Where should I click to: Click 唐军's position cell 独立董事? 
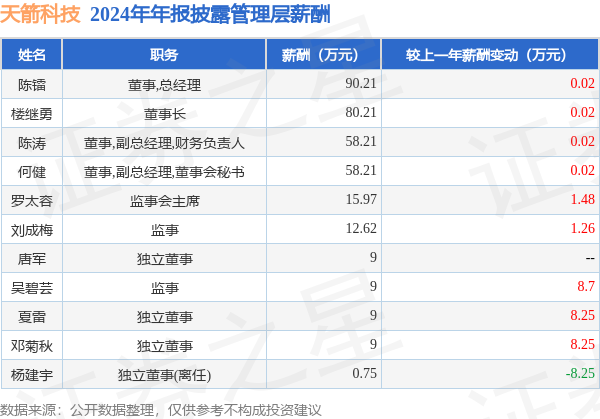[165, 259]
